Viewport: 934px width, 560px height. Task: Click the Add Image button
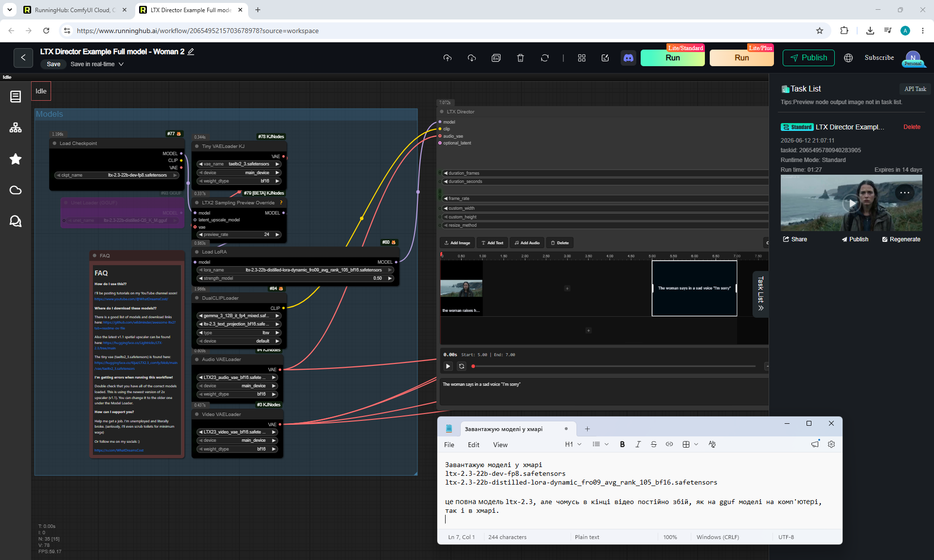pyautogui.click(x=457, y=243)
